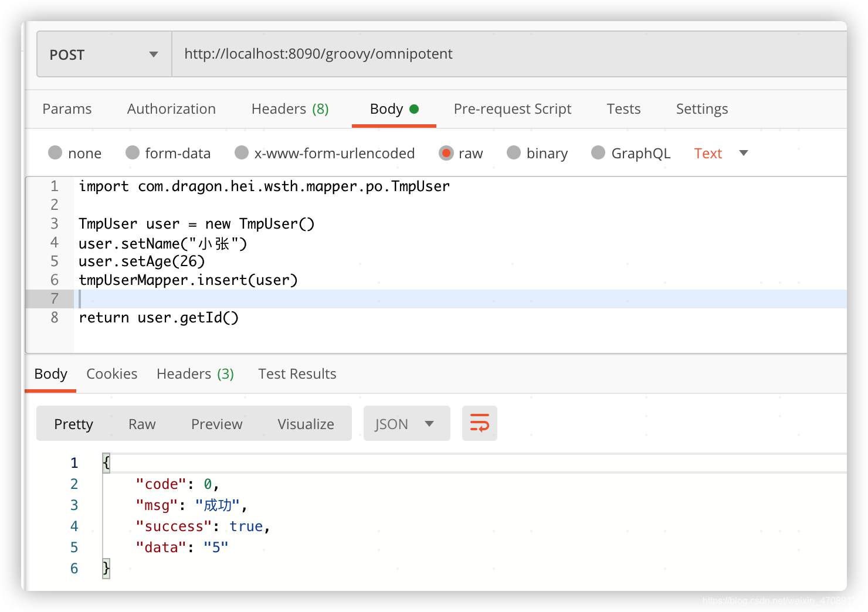Open the Authorization tab
Image resolution: width=868 pixels, height=612 pixels.
coord(171,109)
